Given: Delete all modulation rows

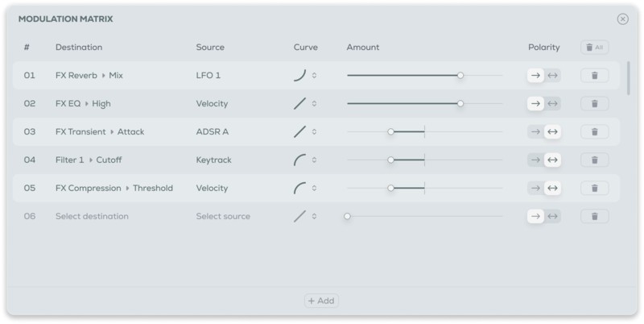Looking at the screenshot, I should coord(594,48).
